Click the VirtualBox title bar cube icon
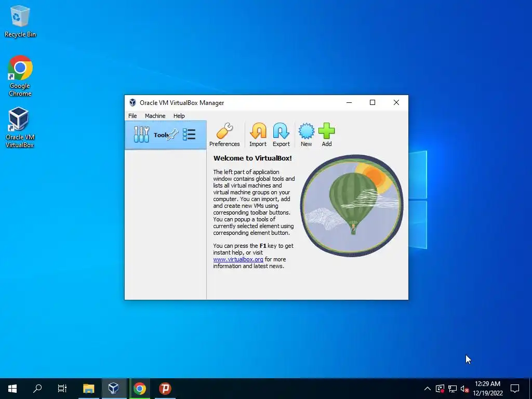532x399 pixels. (x=132, y=102)
